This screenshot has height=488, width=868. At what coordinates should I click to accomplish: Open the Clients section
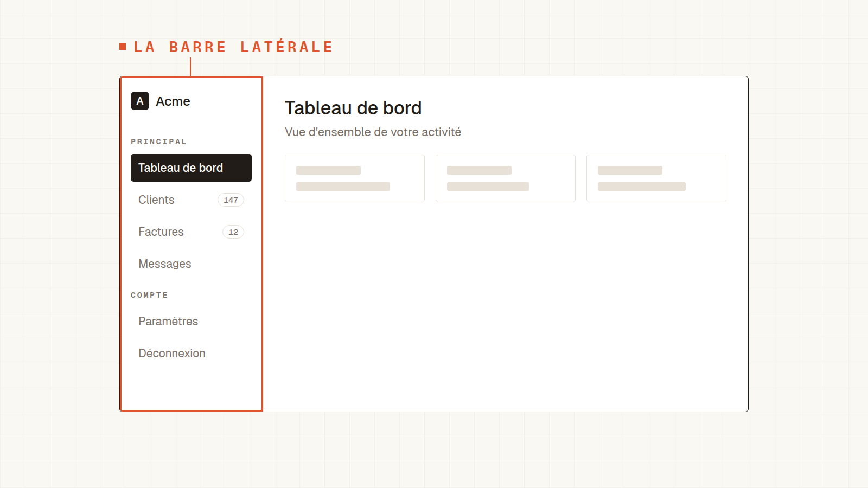pos(191,200)
